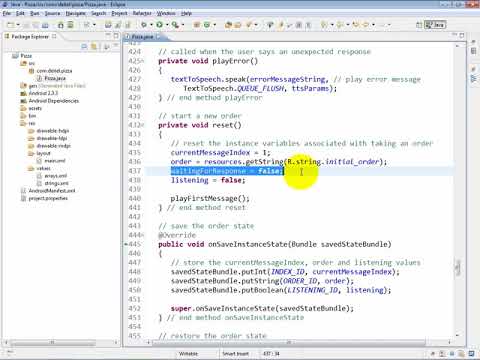Select the gen Generated Java Files folder
480x360 pixels.
(x=53, y=86)
